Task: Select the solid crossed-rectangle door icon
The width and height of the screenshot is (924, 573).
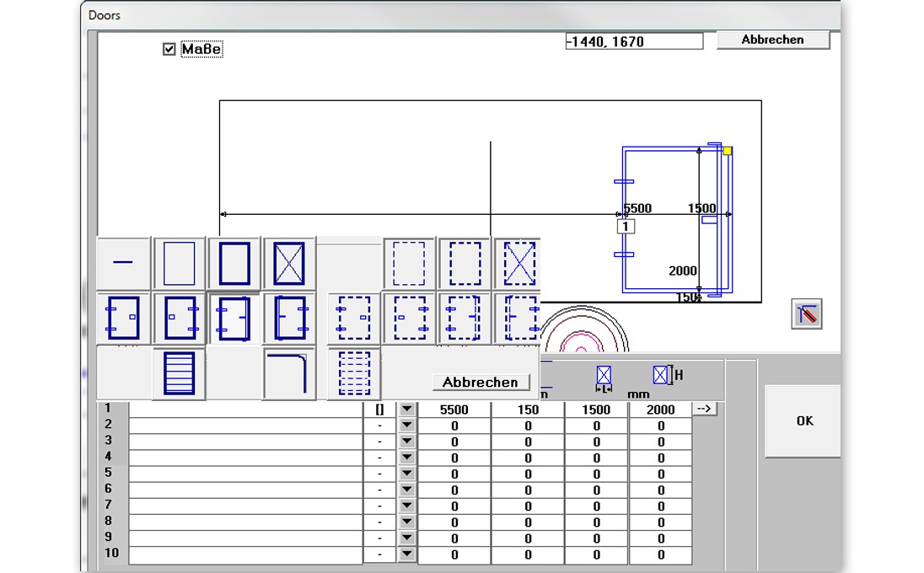Action: (x=288, y=263)
